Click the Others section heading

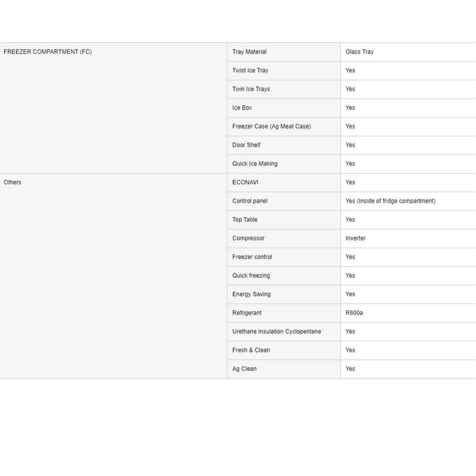(12, 182)
